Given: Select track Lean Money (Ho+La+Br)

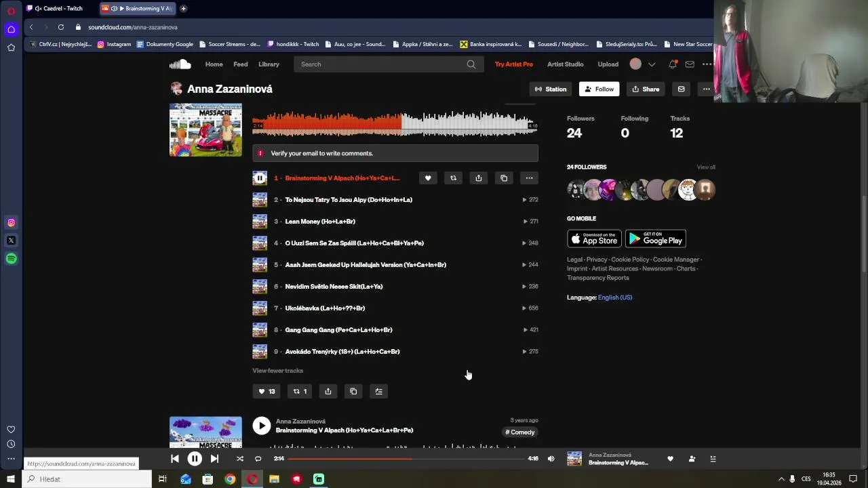Looking at the screenshot, I should 320,222.
